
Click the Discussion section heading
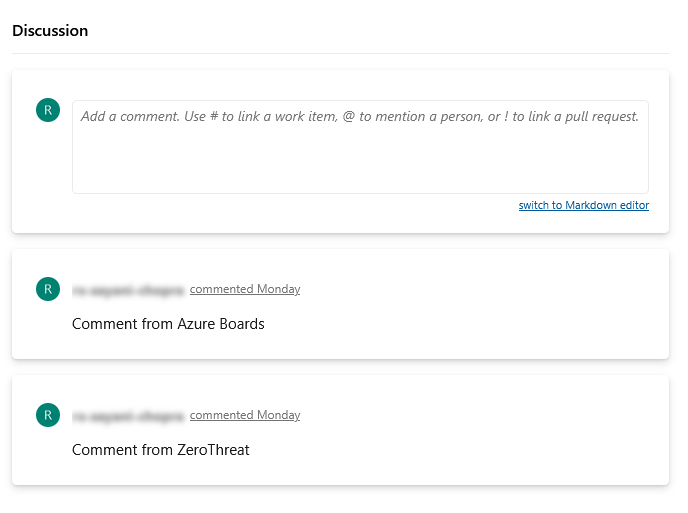pos(50,31)
